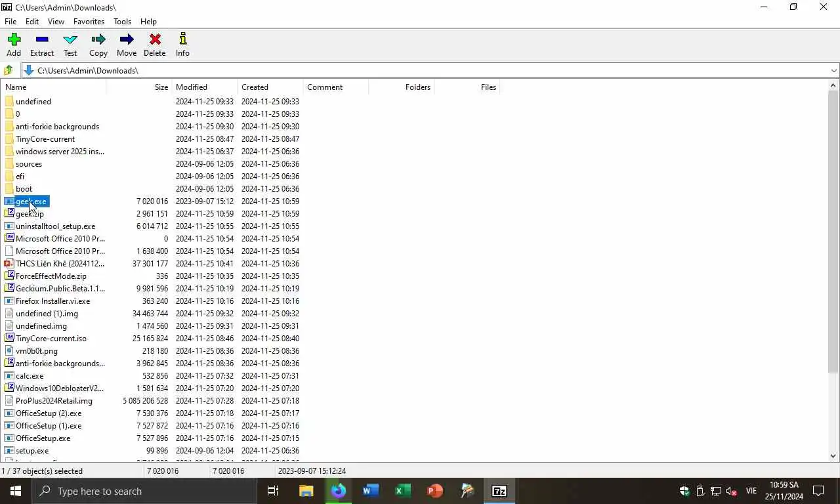
Task: Select undefined.img file
Action: pyautogui.click(x=35, y=326)
